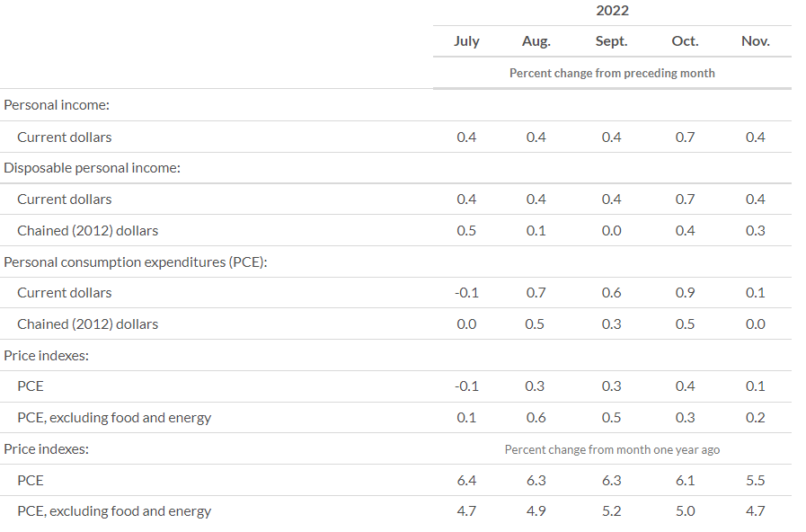Screen dimensions: 806x532
Task: Click Personal consumption expenditures (PCE) label
Action: 136,262
